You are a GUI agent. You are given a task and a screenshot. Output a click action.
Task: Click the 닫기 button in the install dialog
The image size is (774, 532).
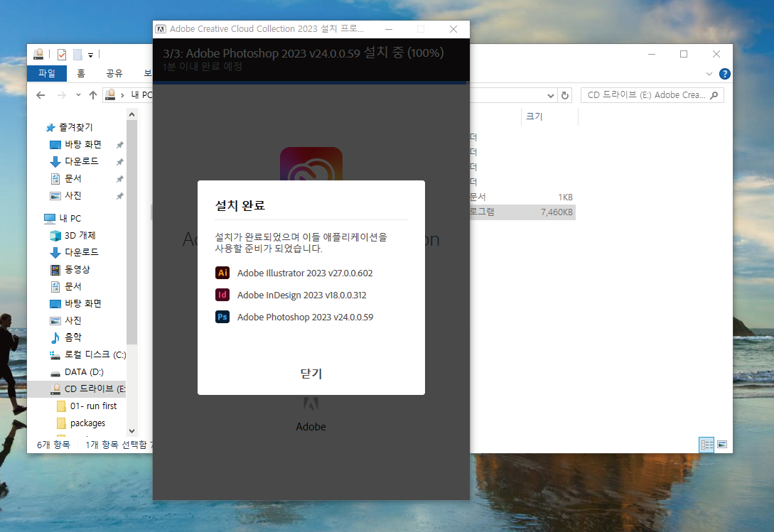(311, 374)
